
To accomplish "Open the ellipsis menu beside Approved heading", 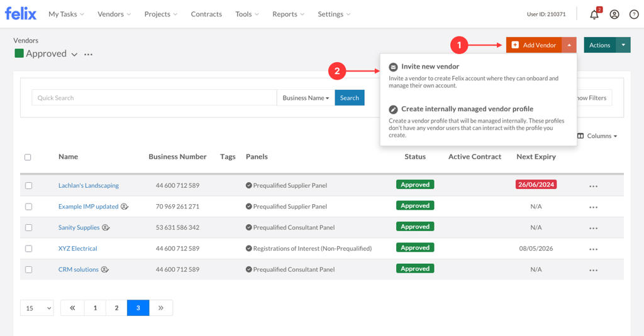I will click(x=88, y=54).
